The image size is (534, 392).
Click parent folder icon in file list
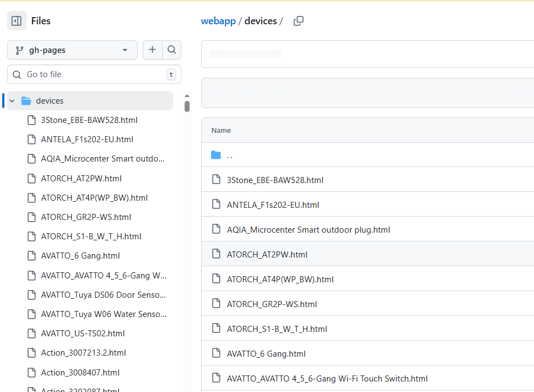(216, 155)
